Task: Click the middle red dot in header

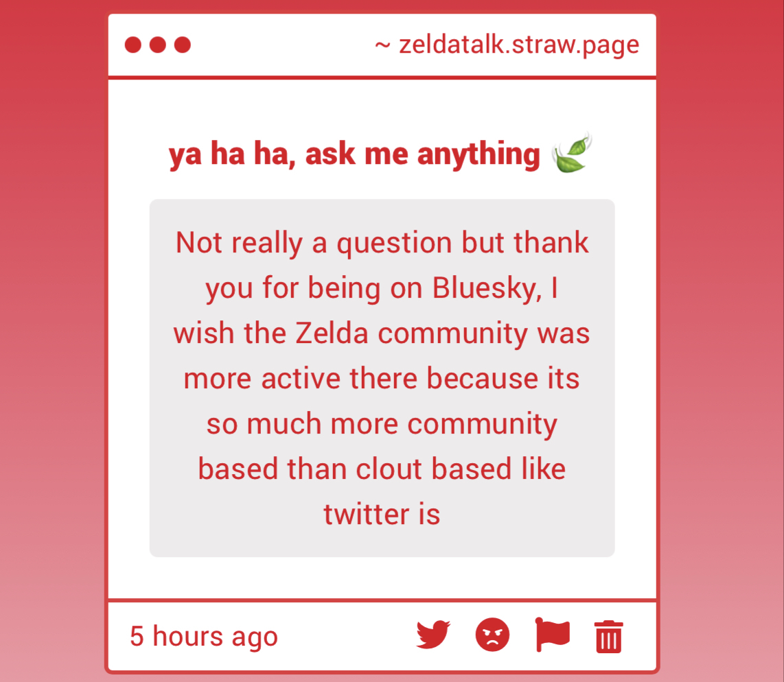Action: [x=158, y=45]
